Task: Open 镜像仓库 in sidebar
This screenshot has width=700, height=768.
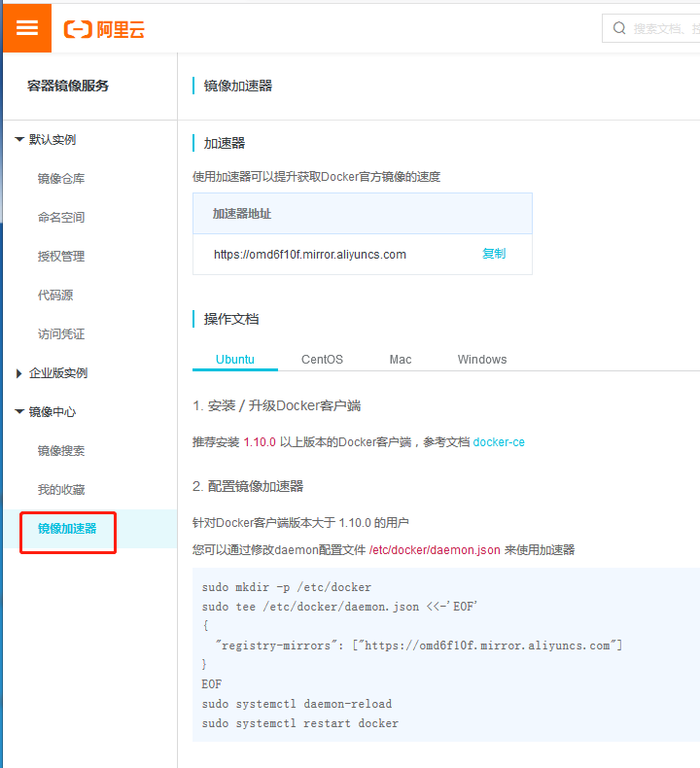Action: (x=61, y=179)
